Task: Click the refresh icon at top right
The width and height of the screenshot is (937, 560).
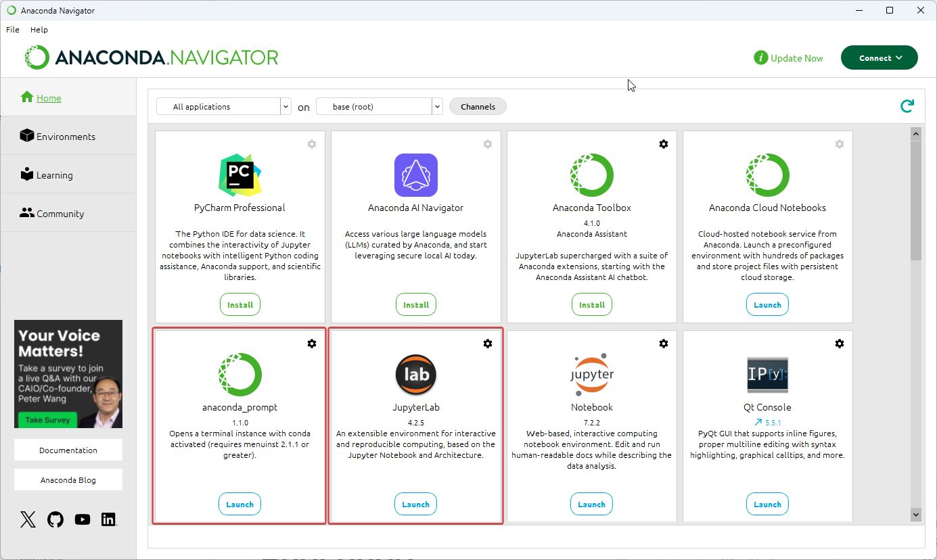Action: coord(907,106)
